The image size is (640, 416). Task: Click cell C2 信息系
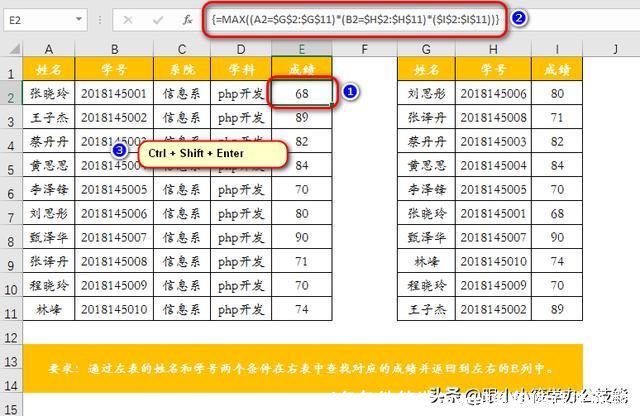[182, 93]
